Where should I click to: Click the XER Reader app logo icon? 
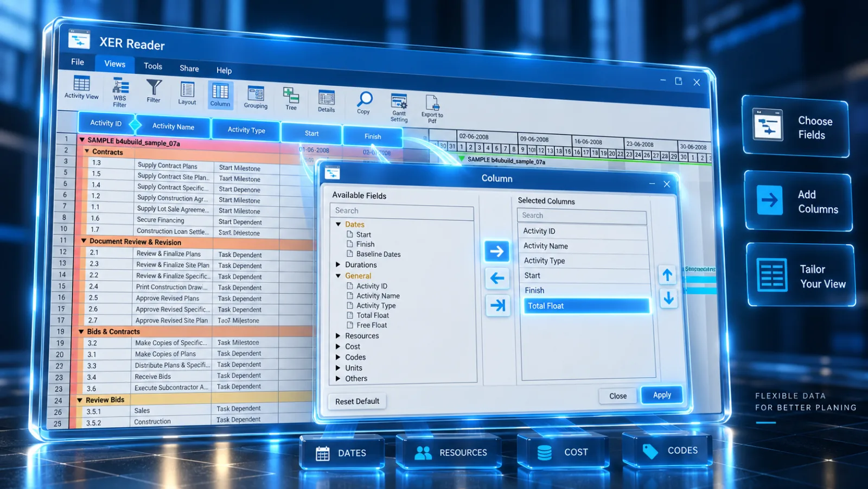coord(79,40)
